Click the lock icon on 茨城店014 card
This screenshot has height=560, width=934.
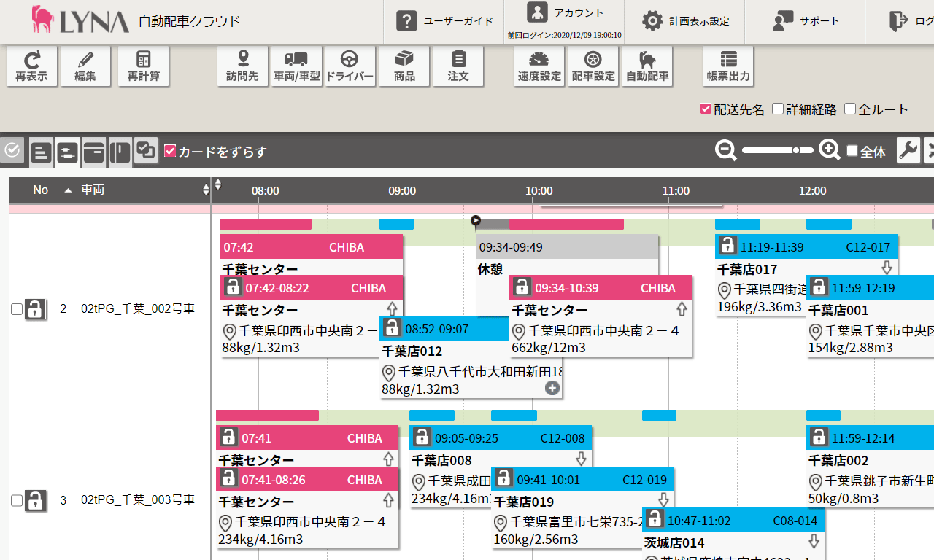(x=655, y=520)
